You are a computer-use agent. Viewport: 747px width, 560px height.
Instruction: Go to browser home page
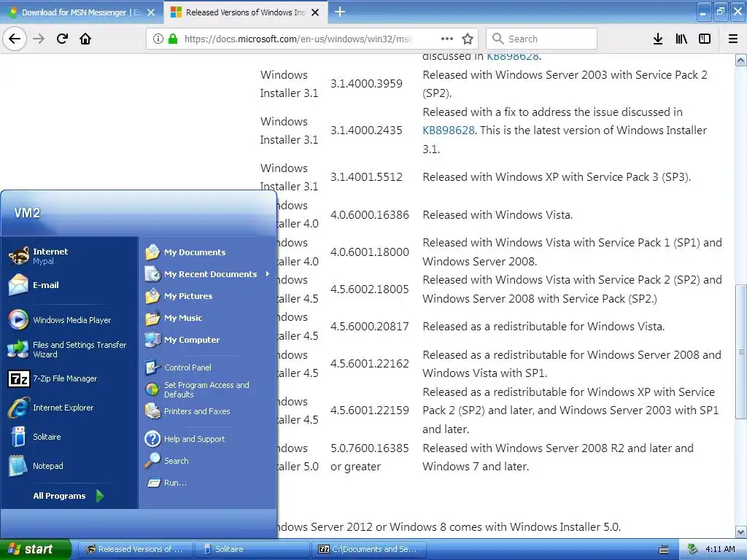point(85,39)
